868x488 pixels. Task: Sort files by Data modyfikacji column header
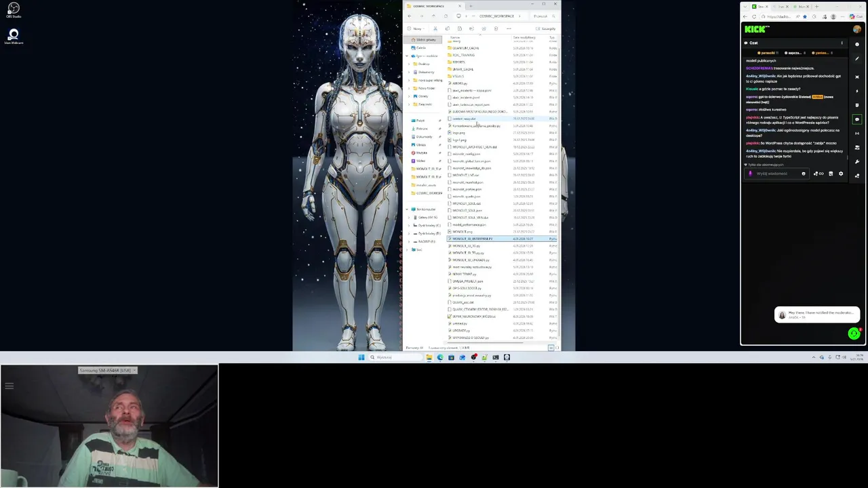click(x=525, y=37)
